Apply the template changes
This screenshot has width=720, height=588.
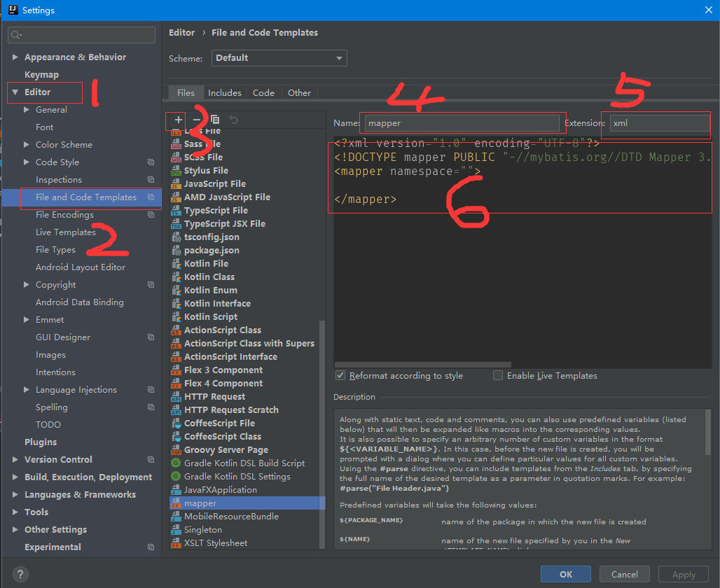(x=683, y=573)
